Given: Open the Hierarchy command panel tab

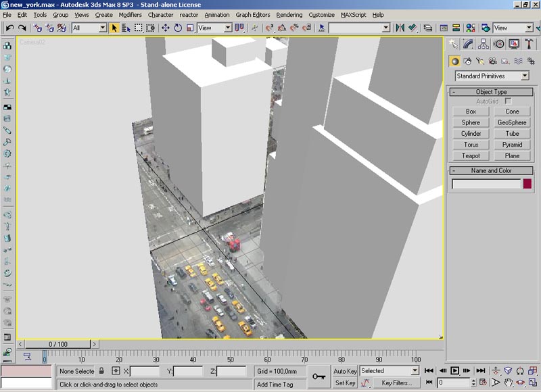Looking at the screenshot, I should [484, 44].
